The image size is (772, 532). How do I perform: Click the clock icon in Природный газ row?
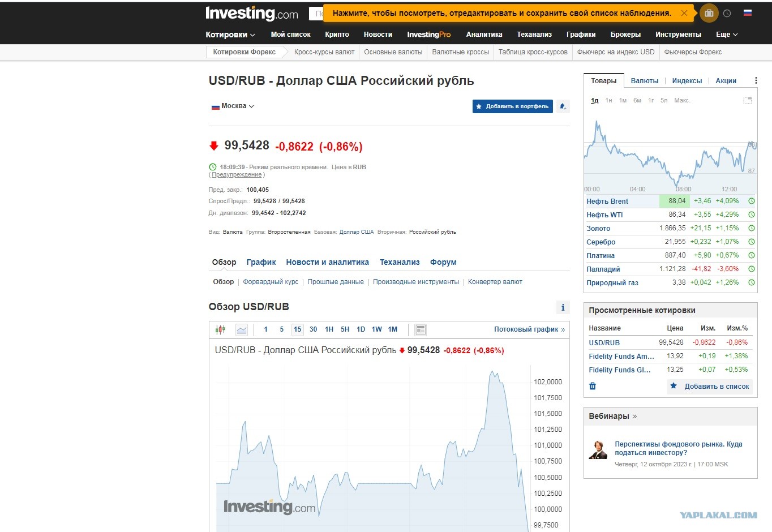(x=752, y=282)
